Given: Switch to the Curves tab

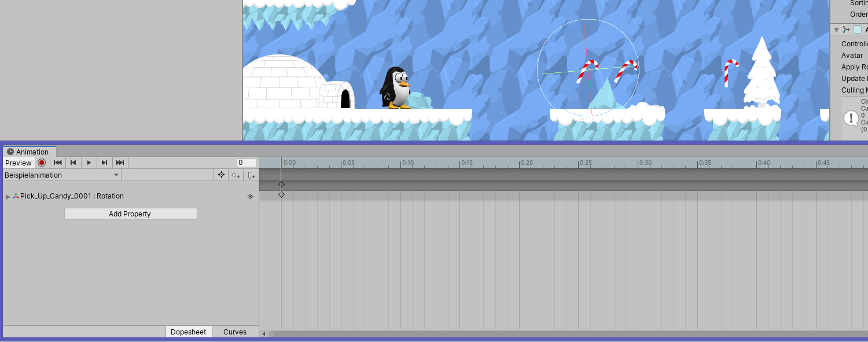Looking at the screenshot, I should tap(234, 332).
